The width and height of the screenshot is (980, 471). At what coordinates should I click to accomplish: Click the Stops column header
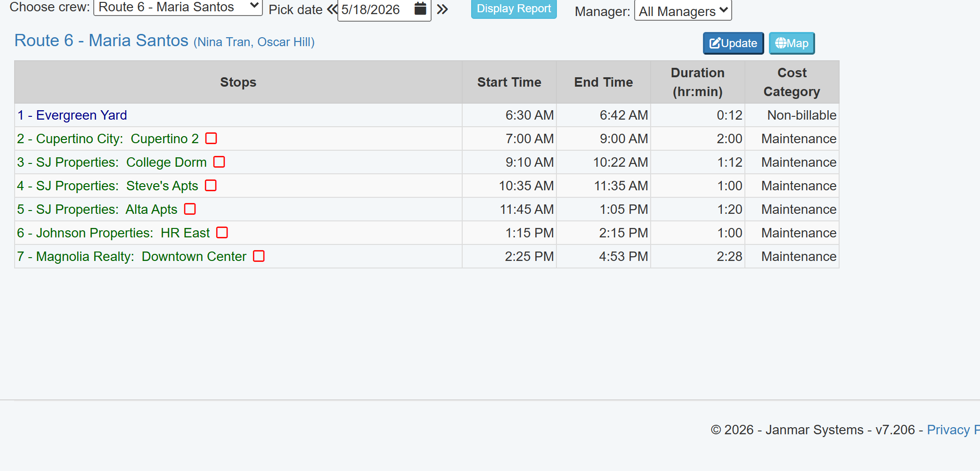click(x=238, y=82)
